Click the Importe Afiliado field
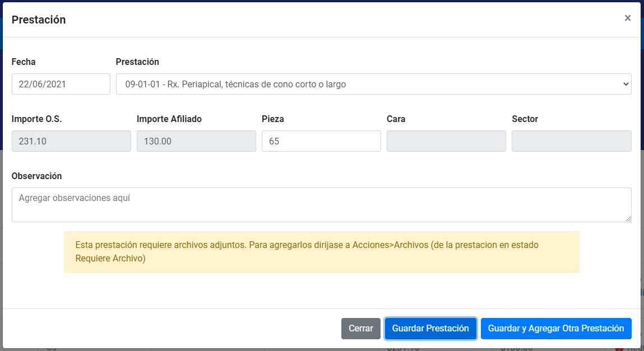 coord(196,141)
